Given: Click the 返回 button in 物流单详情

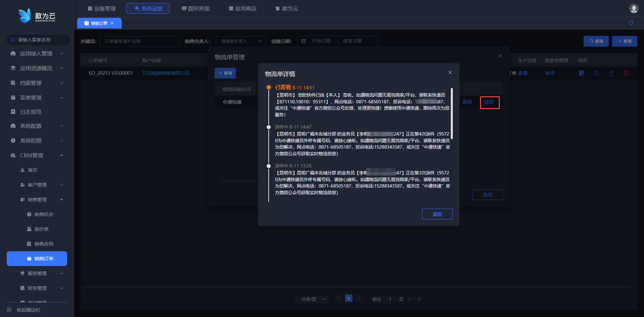Looking at the screenshot, I should coord(437,214).
